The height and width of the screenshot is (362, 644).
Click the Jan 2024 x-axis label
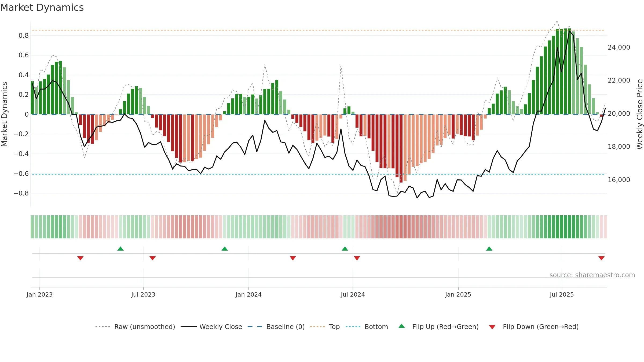pos(249,294)
